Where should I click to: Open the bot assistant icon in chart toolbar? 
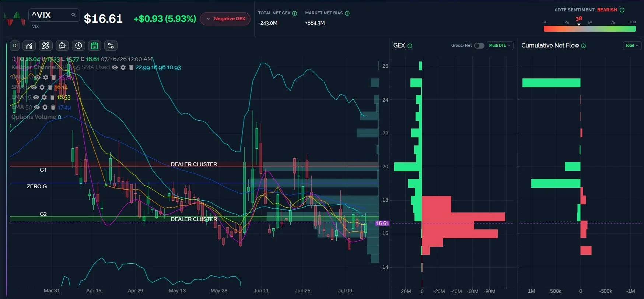click(x=62, y=46)
